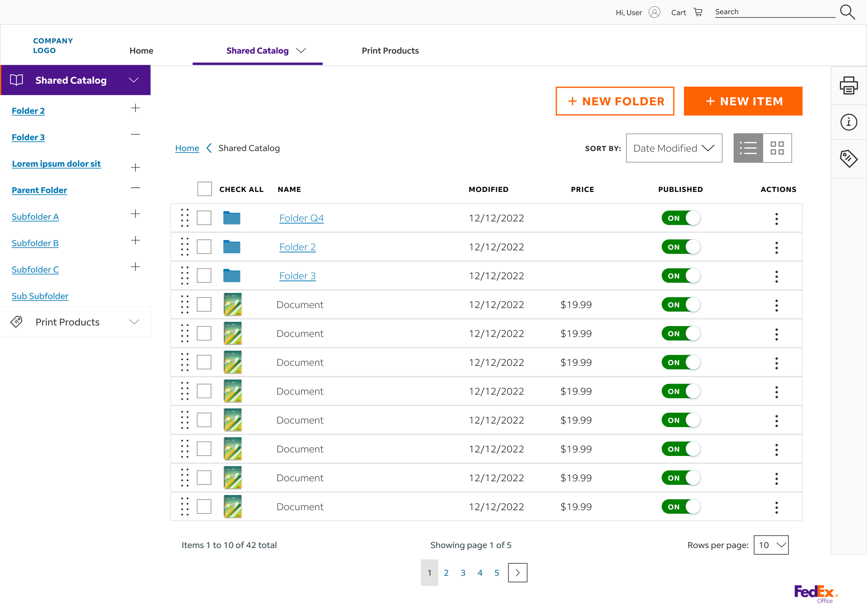Open the Sort By Date Modified dropdown
This screenshot has height=616, width=867.
[x=674, y=148]
